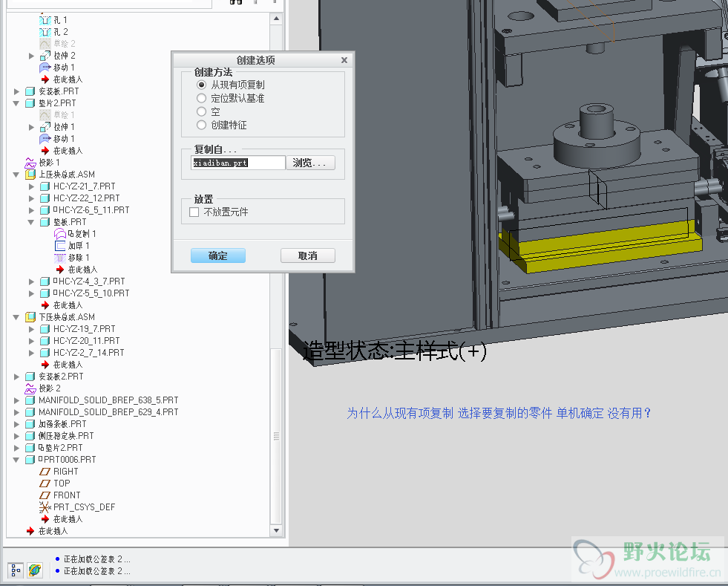Select 侧压稳定块.PRT in the tree
This screenshot has width=728, height=586.
66,437
